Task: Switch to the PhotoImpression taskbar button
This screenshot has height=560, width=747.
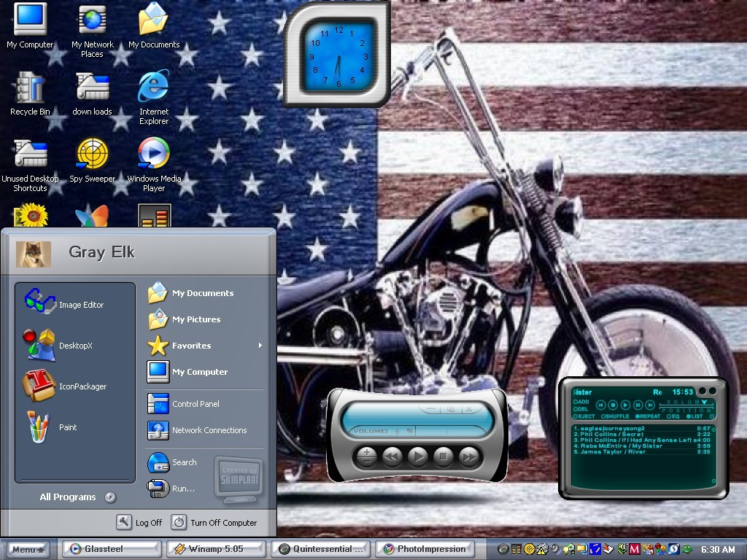Action: click(425, 548)
